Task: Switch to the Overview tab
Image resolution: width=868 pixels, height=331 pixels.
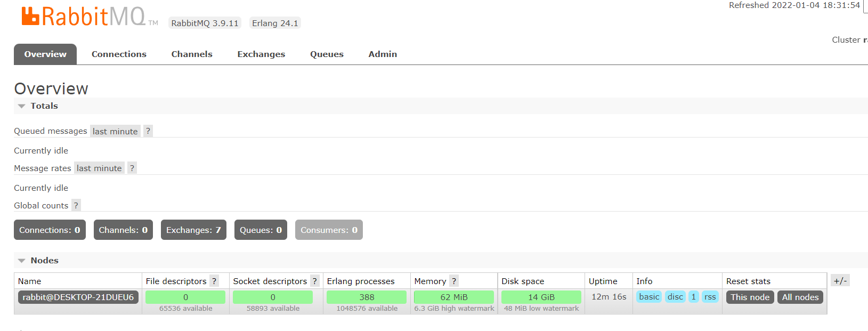Action: (x=45, y=54)
